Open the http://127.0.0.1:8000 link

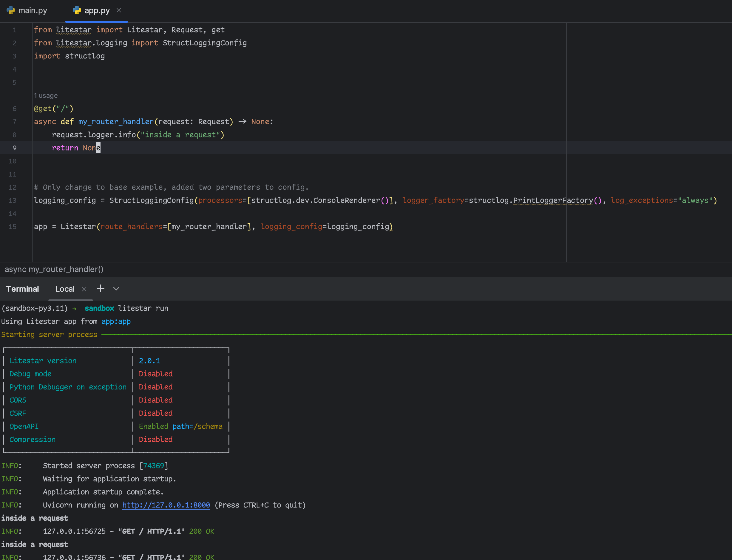pyautogui.click(x=166, y=505)
